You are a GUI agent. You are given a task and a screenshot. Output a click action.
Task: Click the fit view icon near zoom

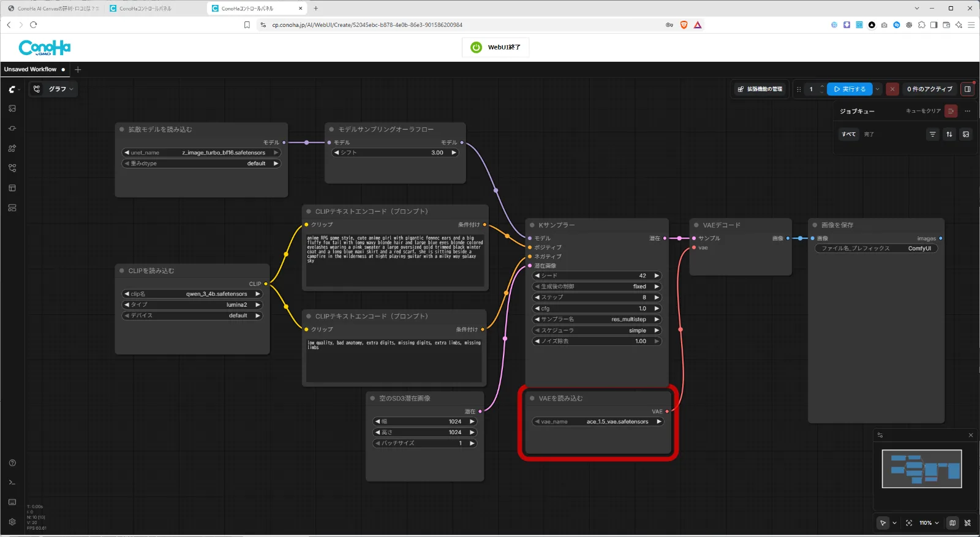point(909,523)
